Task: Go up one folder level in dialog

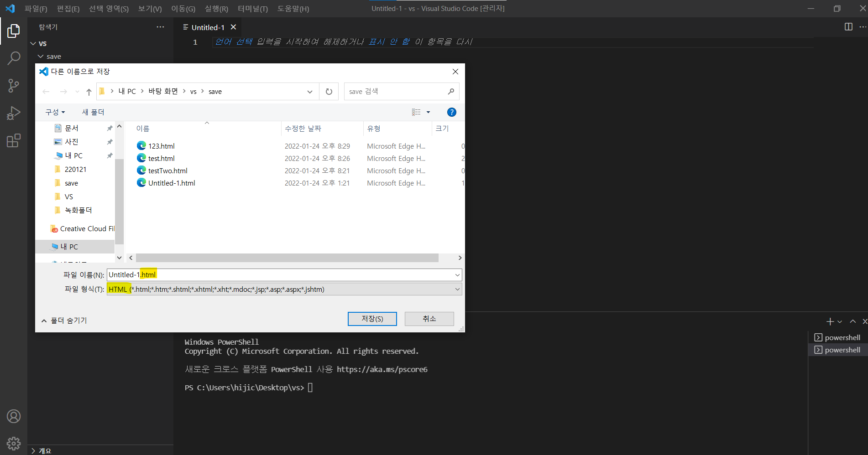Action: click(x=89, y=92)
